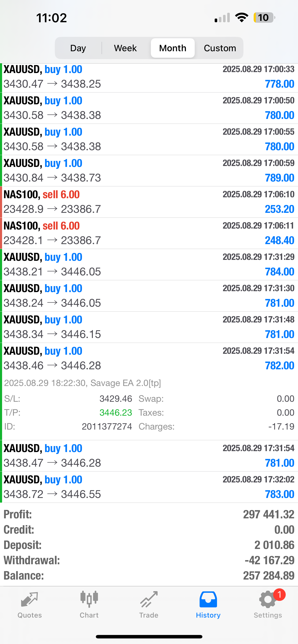Tap the History inbox icon

pos(208,599)
